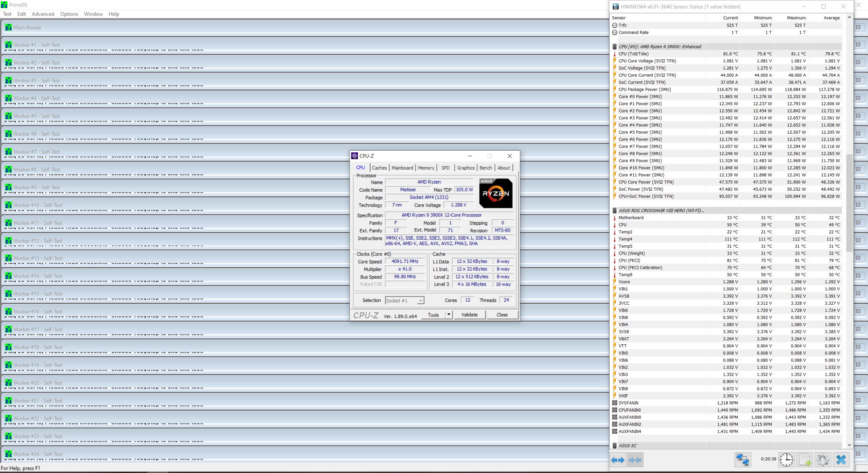This screenshot has height=473, width=868.
Task: Click SYSFANIN fan icon in HWiNFO
Action: coord(614,403)
